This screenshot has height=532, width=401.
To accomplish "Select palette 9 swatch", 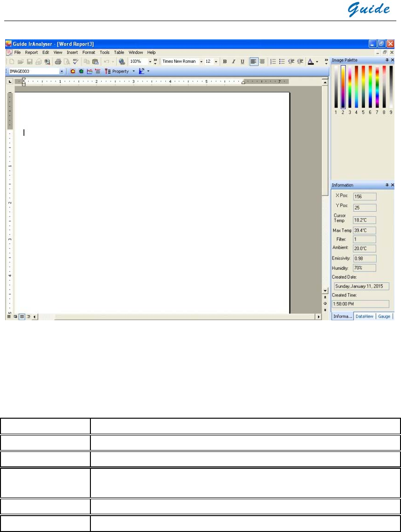I will tap(391, 87).
